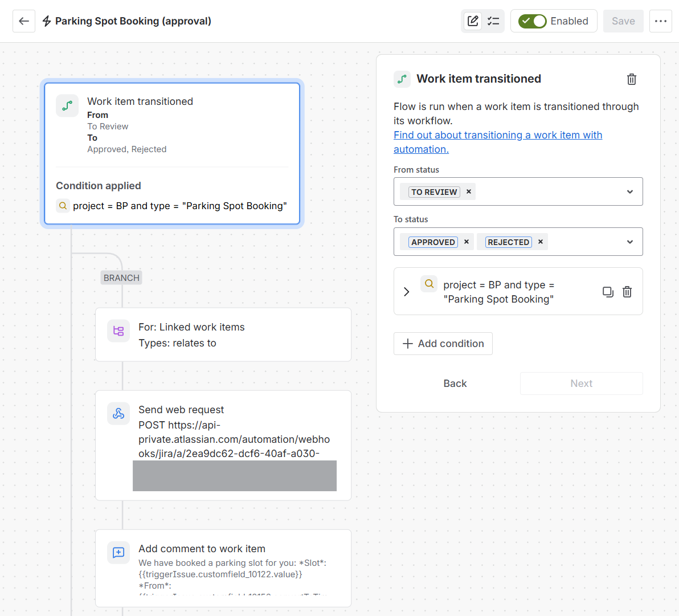
Task: Go back using the arrow icon
Action: 24,21
